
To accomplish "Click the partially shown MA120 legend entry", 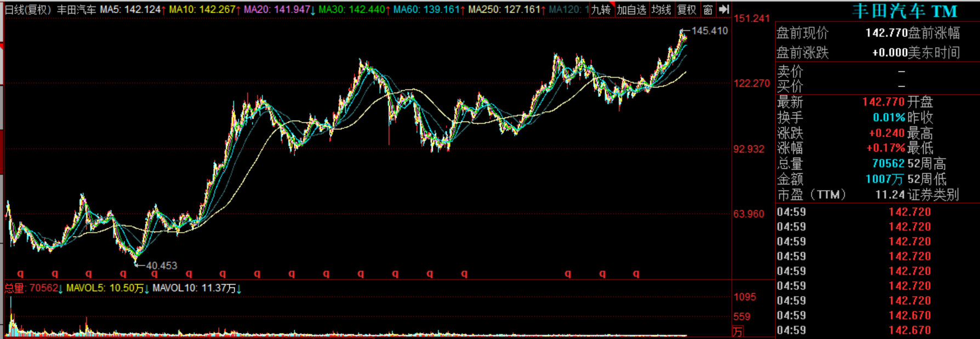I will [569, 10].
